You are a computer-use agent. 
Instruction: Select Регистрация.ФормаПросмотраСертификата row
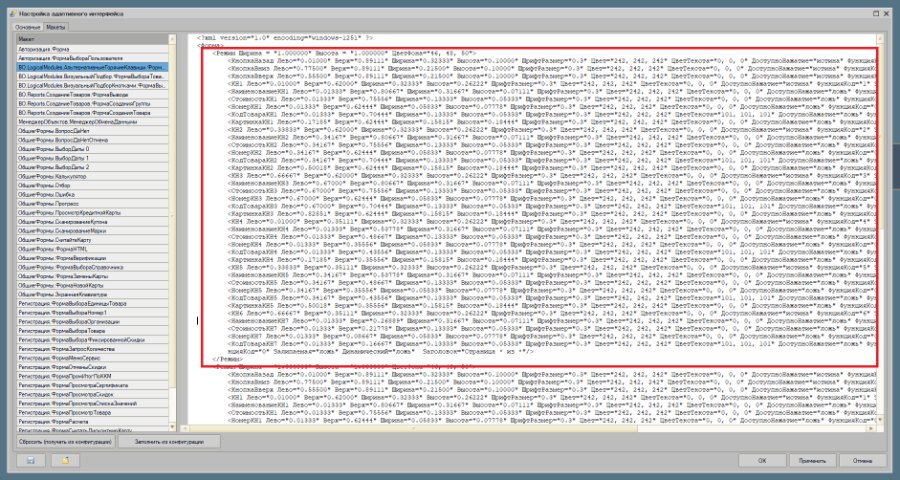(x=92, y=385)
